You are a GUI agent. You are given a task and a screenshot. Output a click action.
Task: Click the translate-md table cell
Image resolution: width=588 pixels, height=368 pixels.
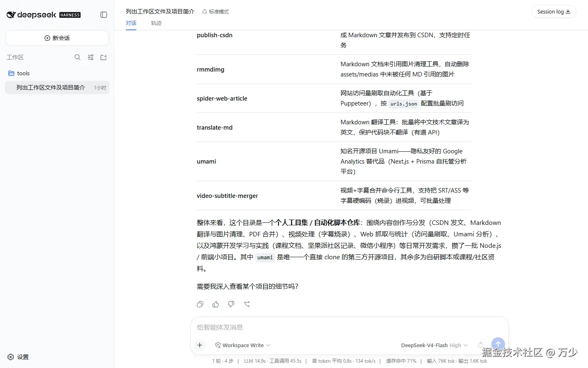(x=214, y=128)
